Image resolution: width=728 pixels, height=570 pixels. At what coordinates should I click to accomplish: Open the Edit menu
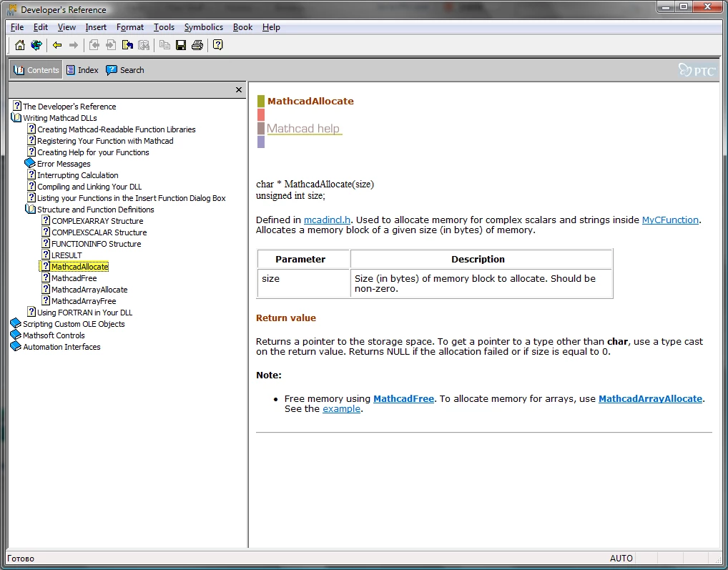40,27
